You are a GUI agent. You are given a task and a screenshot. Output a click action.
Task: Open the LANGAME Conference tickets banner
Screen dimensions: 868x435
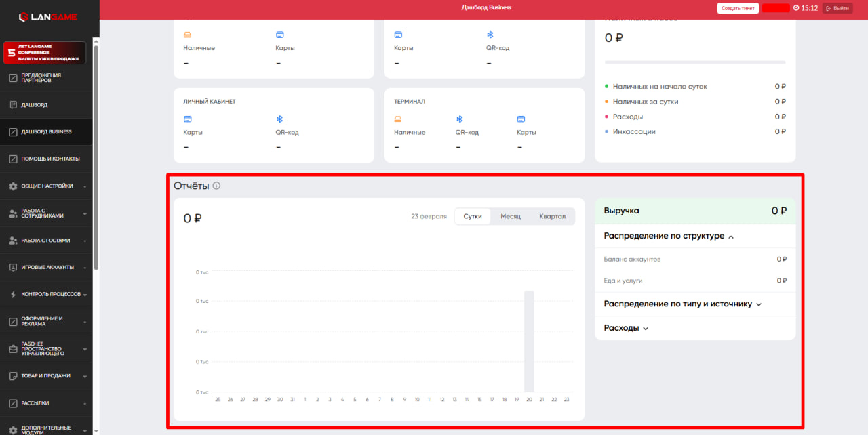click(x=45, y=53)
